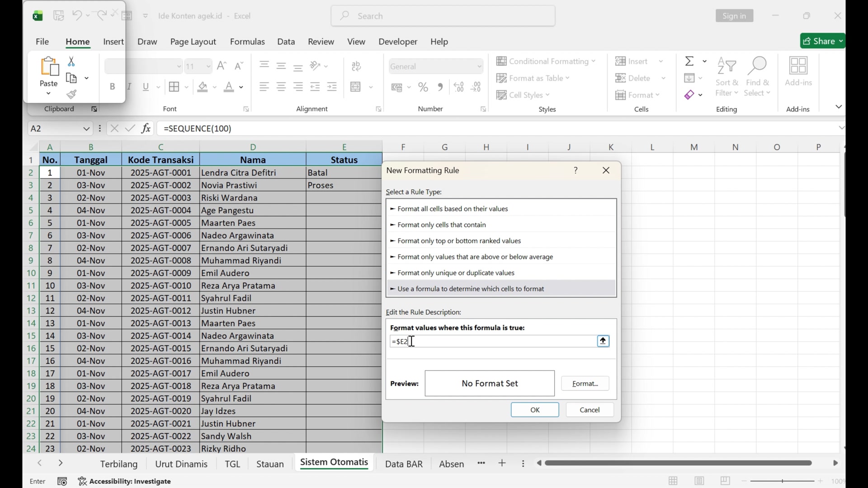
Task: Click OK in New Formatting Rule dialog
Action: point(535,410)
